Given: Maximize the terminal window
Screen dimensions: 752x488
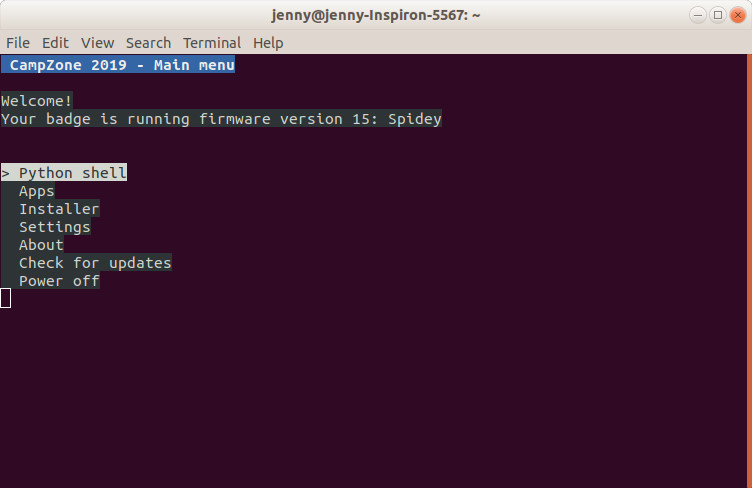Looking at the screenshot, I should pyautogui.click(x=717, y=15).
